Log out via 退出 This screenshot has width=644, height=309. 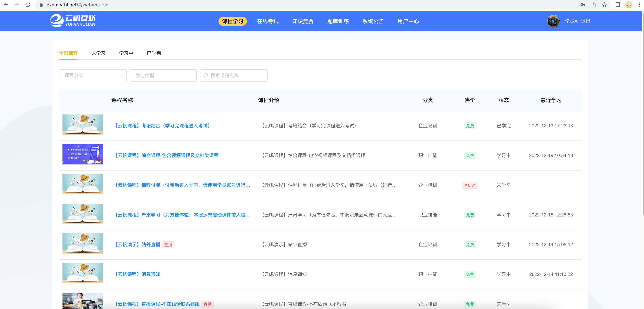coord(586,21)
